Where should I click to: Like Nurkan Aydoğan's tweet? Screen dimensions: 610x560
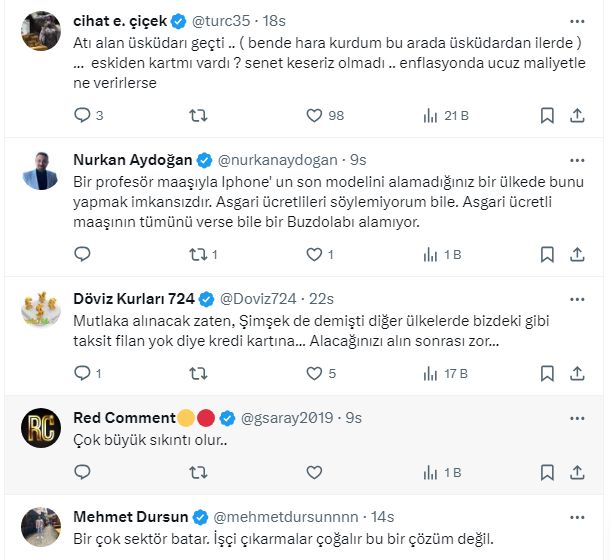pyautogui.click(x=313, y=254)
